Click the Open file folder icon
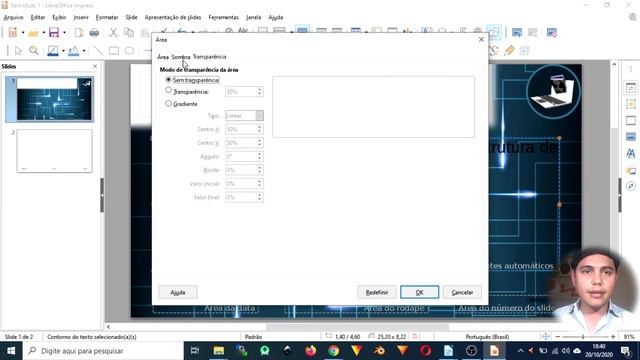640x360 pixels. tap(33, 33)
